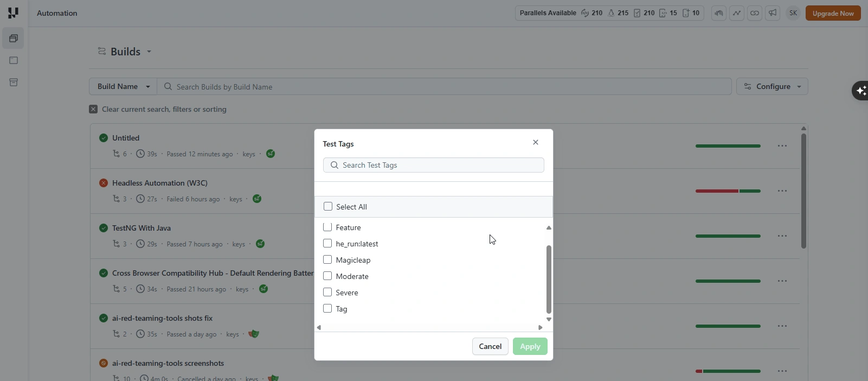This screenshot has height=381, width=868.
Task: Click the builds list vertical scrollbar
Action: point(803,191)
